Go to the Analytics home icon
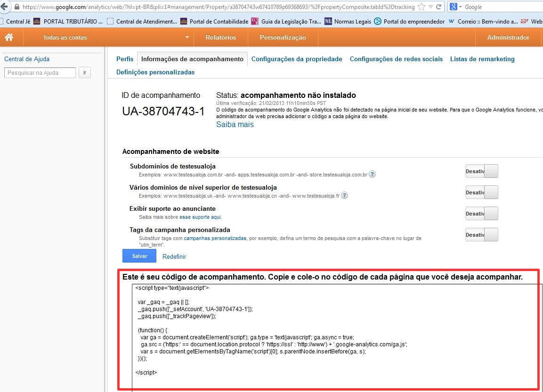Image resolution: width=543 pixels, height=392 pixels. pyautogui.click(x=9, y=37)
